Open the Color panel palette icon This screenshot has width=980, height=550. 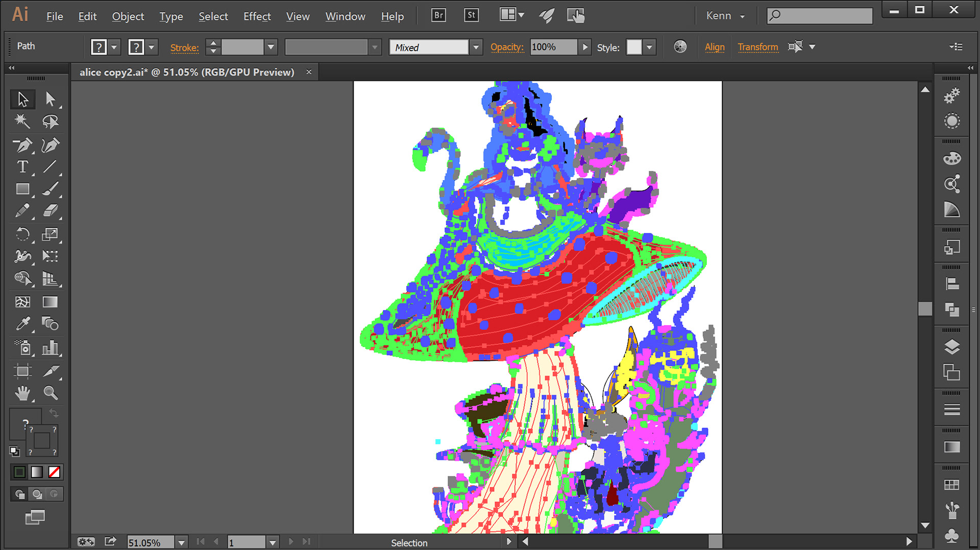click(x=952, y=158)
